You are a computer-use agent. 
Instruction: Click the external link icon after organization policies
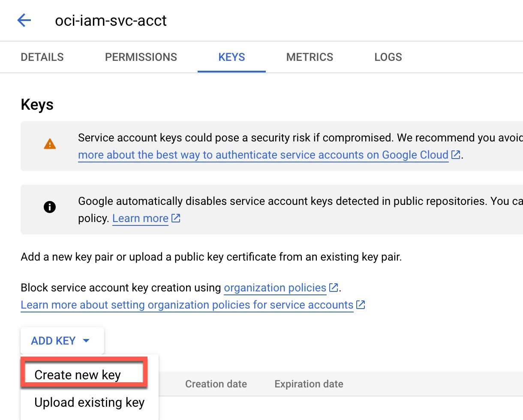point(334,288)
